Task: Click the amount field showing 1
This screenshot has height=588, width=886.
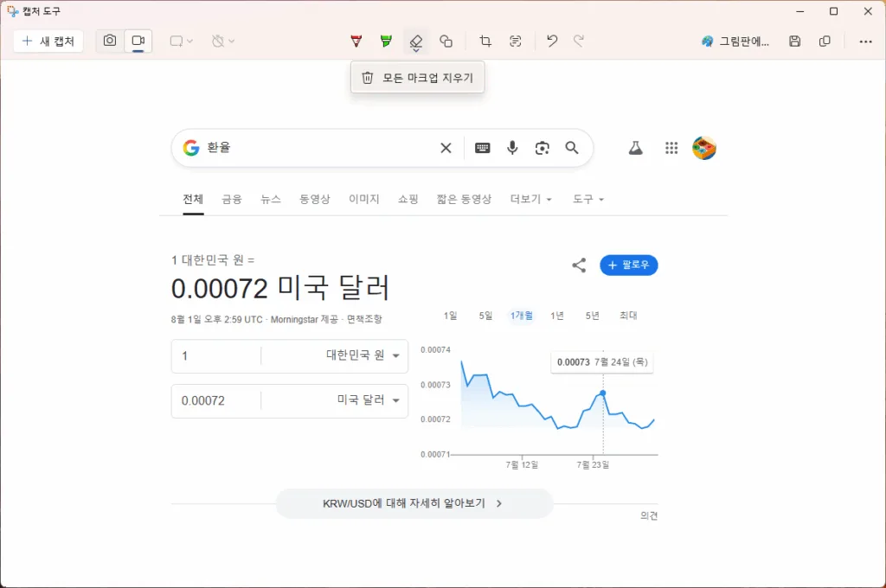Action: pyautogui.click(x=215, y=356)
